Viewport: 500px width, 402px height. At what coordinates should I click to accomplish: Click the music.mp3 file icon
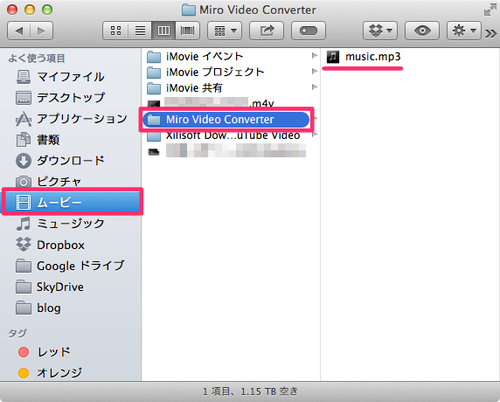(333, 57)
